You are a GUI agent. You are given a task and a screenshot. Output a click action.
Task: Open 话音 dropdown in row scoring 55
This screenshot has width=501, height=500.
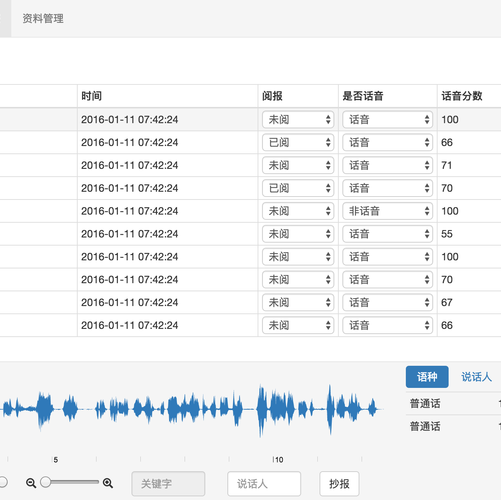tap(388, 234)
